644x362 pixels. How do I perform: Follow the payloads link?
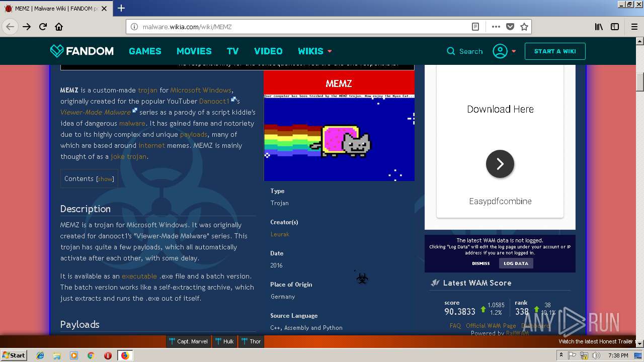pos(194,134)
